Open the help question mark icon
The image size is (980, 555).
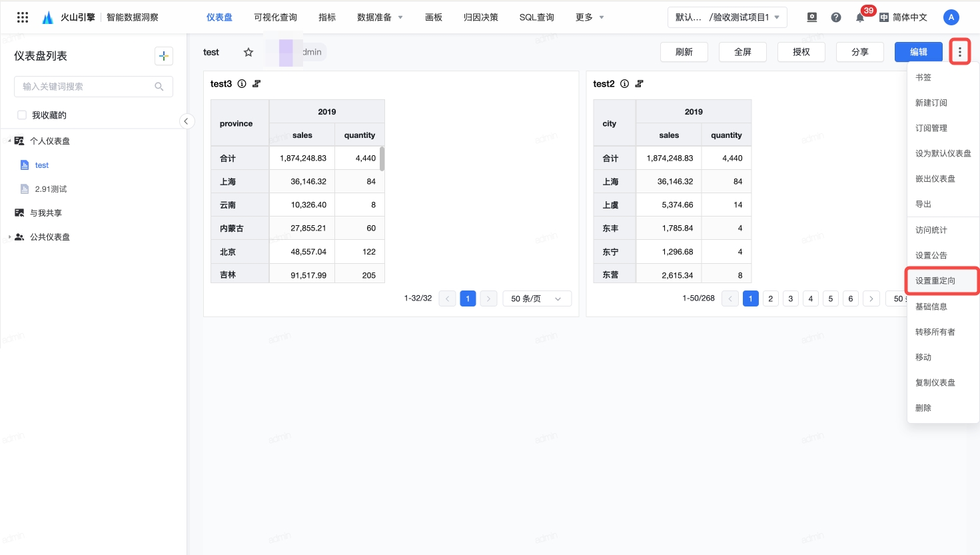click(836, 17)
